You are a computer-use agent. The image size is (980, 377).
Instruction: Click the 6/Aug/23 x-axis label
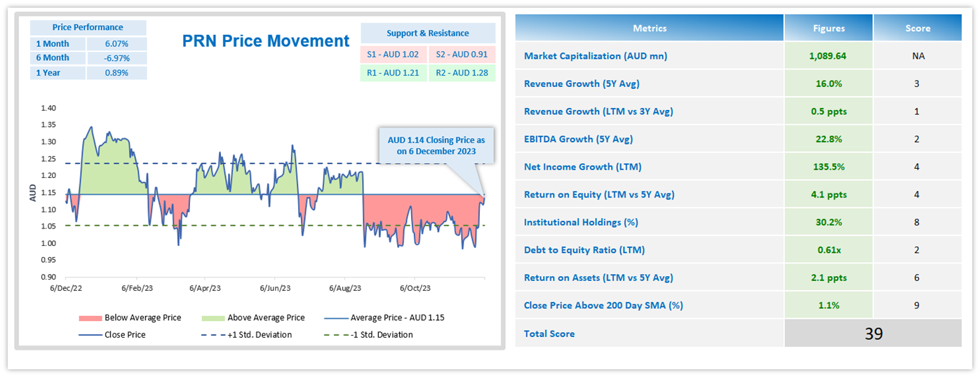coord(346,288)
